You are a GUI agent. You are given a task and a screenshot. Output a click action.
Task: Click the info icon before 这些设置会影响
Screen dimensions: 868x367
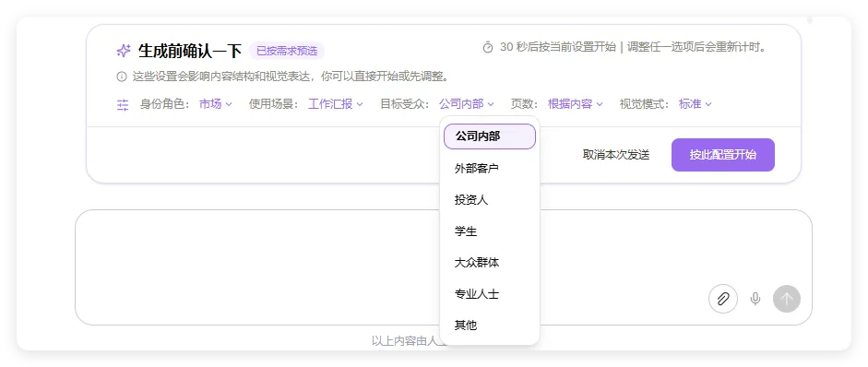pos(122,77)
